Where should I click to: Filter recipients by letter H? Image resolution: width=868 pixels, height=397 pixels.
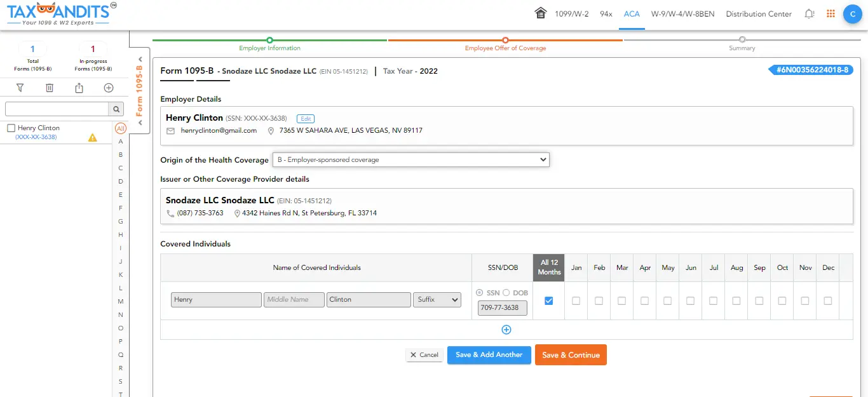point(121,235)
